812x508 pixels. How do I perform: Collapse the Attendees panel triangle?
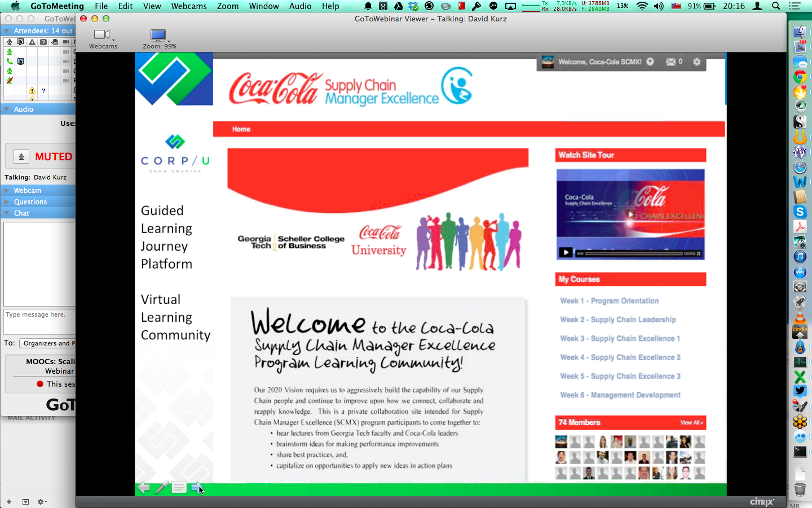(7, 30)
